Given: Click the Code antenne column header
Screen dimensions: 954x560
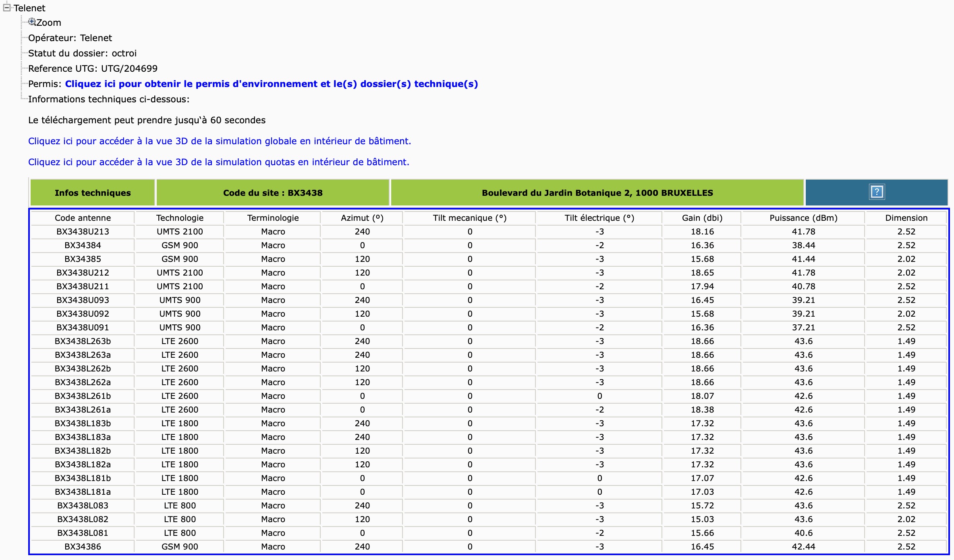Looking at the screenshot, I should [83, 218].
